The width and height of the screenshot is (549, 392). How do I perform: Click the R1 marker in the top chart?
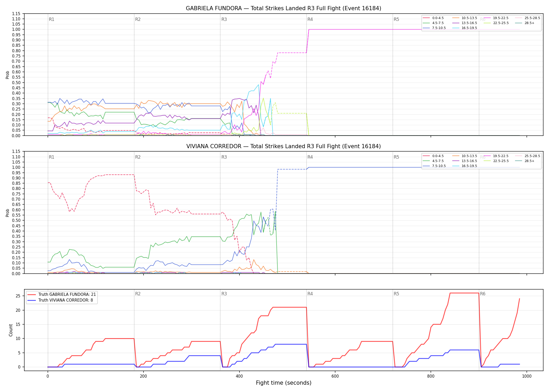(x=52, y=19)
